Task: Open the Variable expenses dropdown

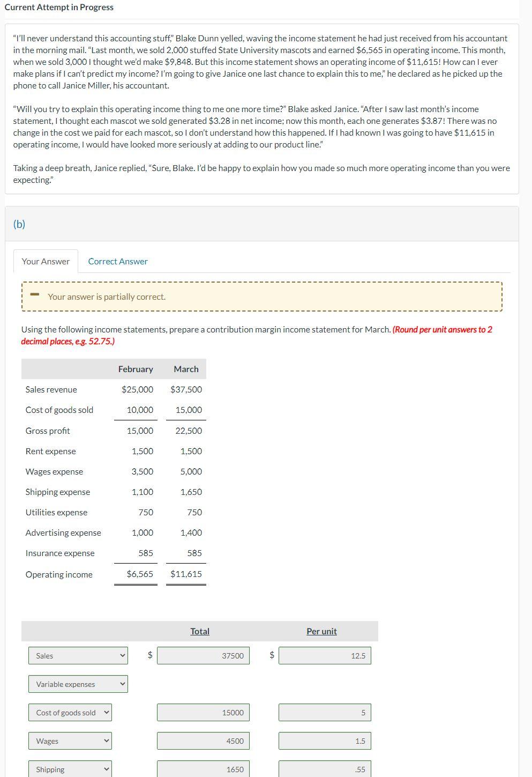Action: click(78, 684)
